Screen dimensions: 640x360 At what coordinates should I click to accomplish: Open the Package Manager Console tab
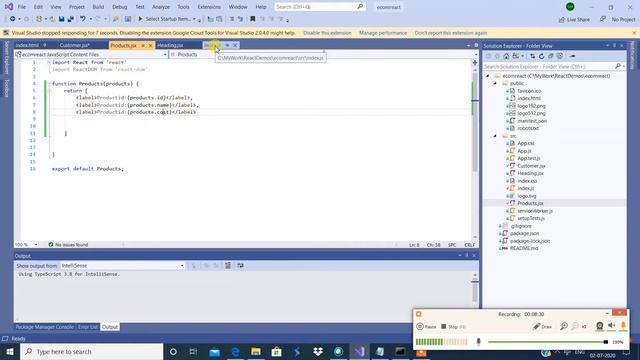(44, 327)
